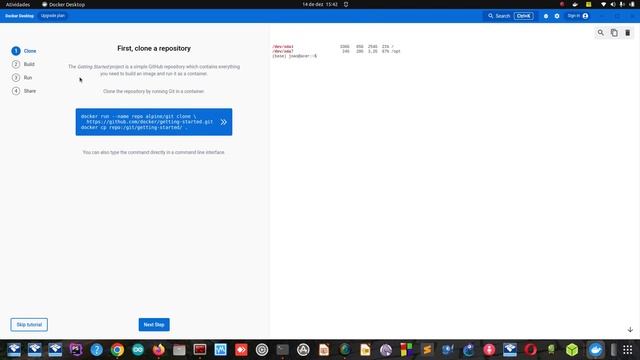Click the terminal prompt line
640x360 pixels.
(x=294, y=56)
